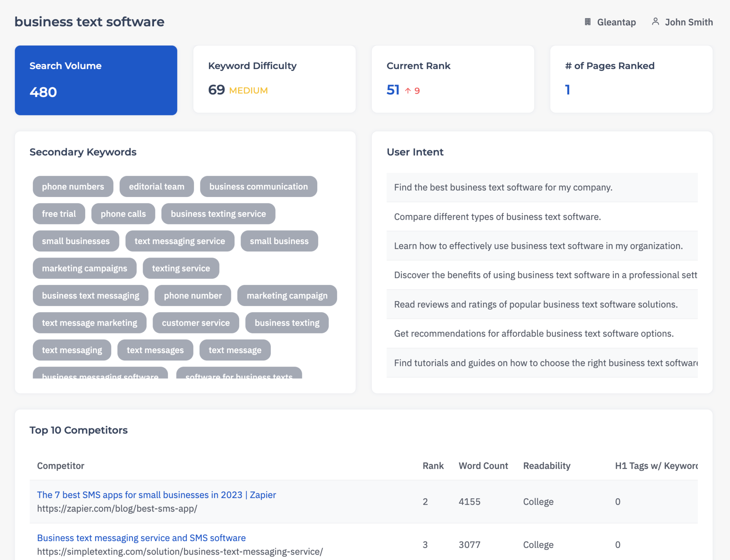Choose the 'marketing campaigns' keyword tag
This screenshot has width=730, height=560.
click(84, 268)
